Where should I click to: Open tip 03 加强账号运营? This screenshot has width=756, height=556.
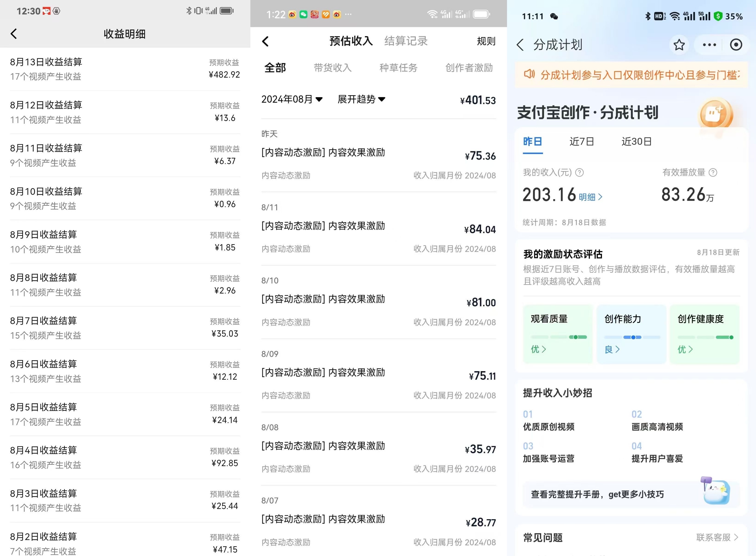point(549,452)
